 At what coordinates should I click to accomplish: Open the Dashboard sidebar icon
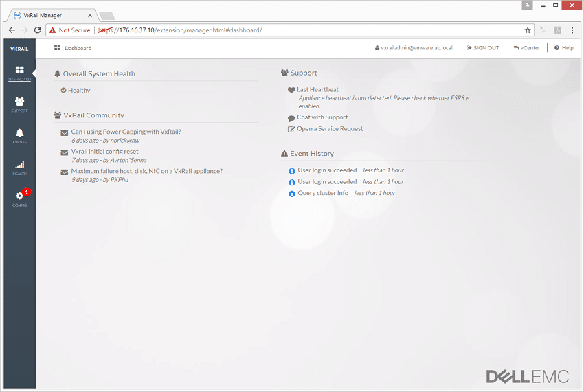[19, 69]
